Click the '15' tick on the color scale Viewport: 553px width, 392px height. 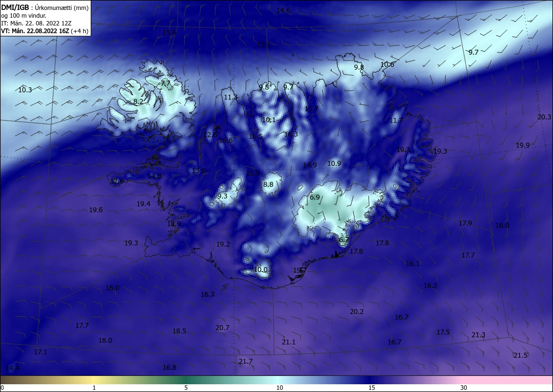(x=372, y=388)
